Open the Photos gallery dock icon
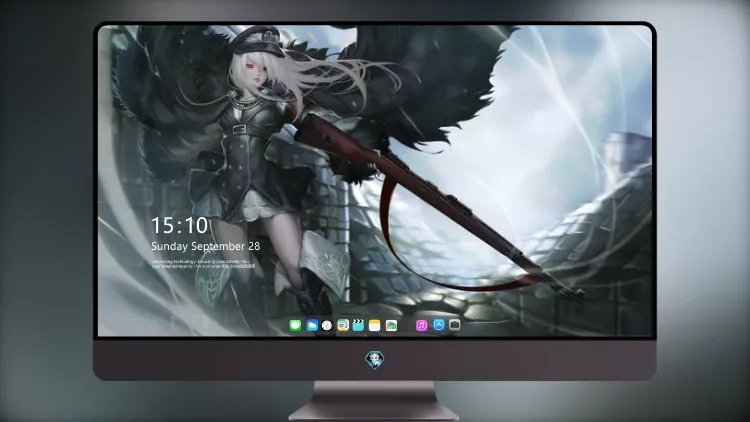750x422 pixels. point(391,325)
